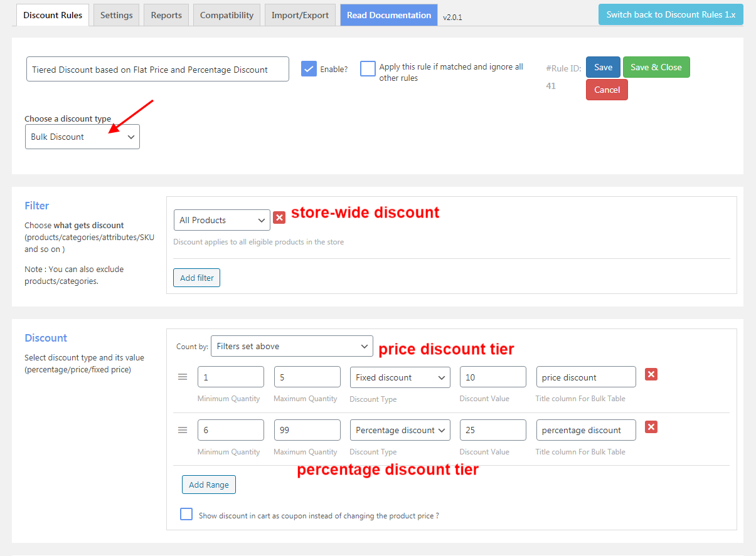Open Read Documentation

(388, 14)
